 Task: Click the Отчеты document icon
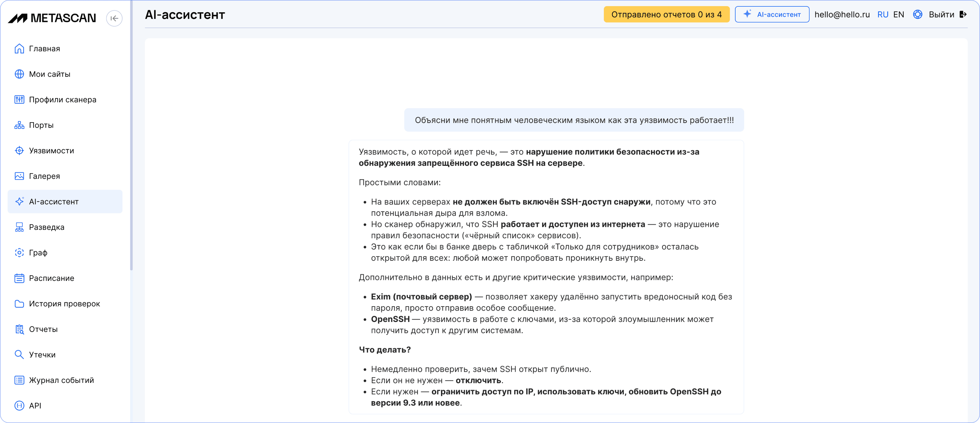click(19, 329)
